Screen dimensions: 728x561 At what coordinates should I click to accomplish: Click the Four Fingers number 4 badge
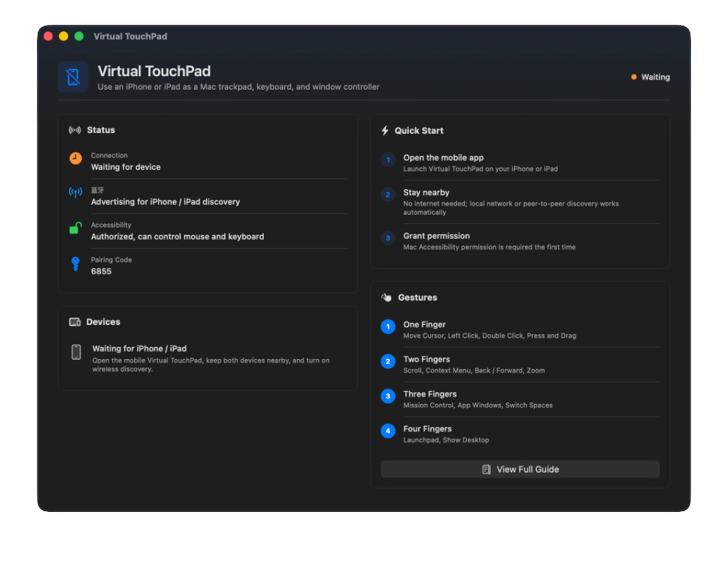(x=387, y=431)
